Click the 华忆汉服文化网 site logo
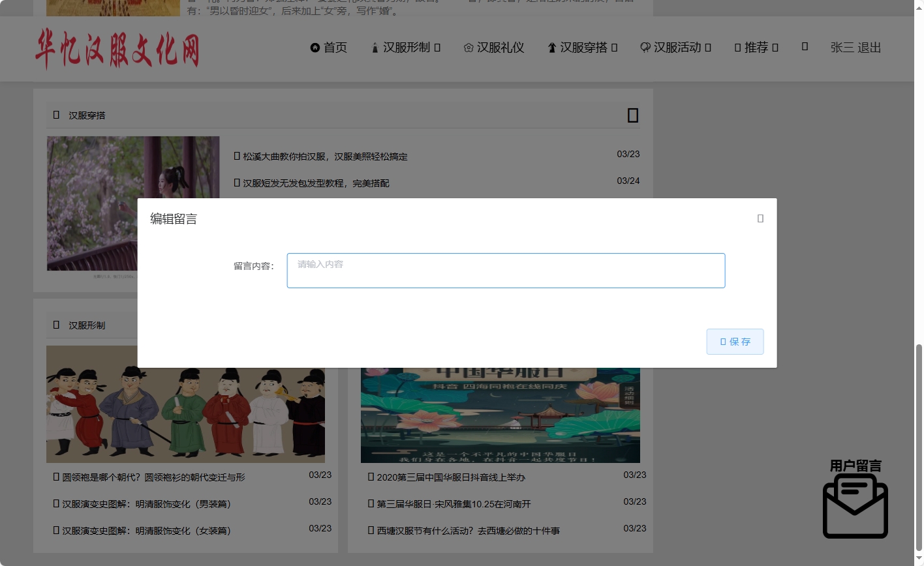Screen dimensions: 924x566 click(x=119, y=49)
